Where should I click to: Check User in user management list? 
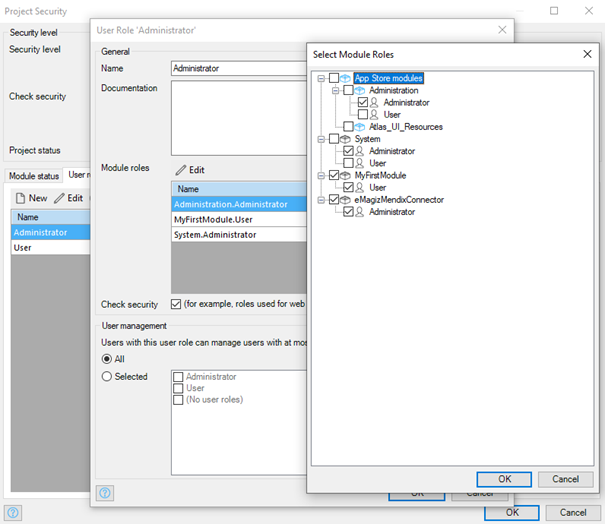pos(178,388)
